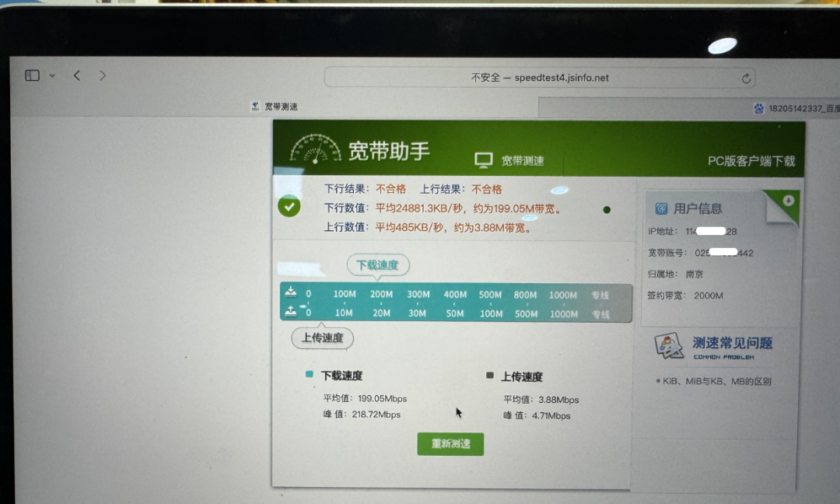Open the 测速常见问题 section icon

click(668, 345)
